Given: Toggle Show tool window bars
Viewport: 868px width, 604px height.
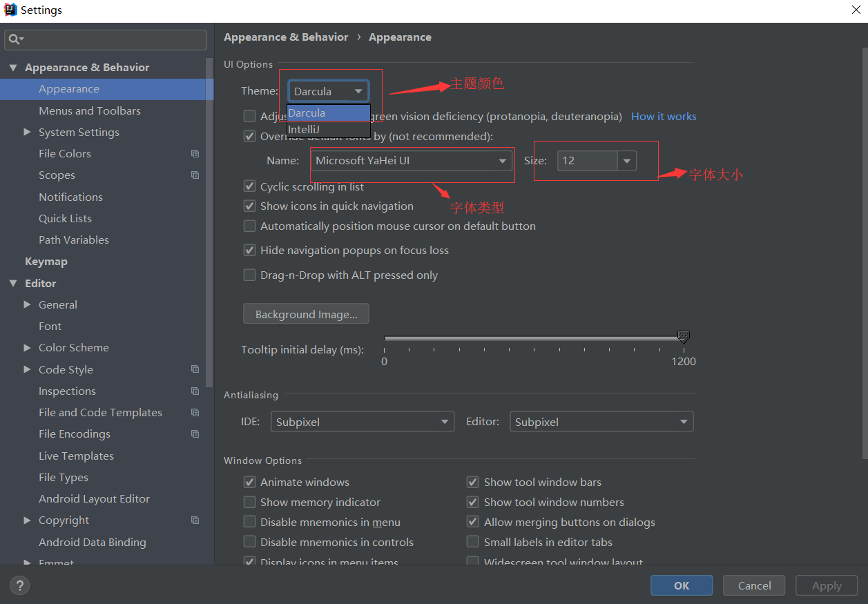Looking at the screenshot, I should tap(473, 482).
